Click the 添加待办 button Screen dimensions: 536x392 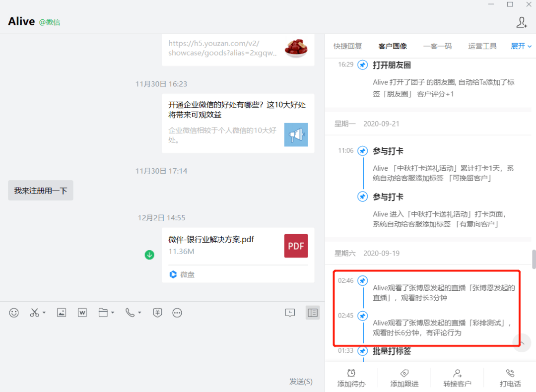(351, 378)
